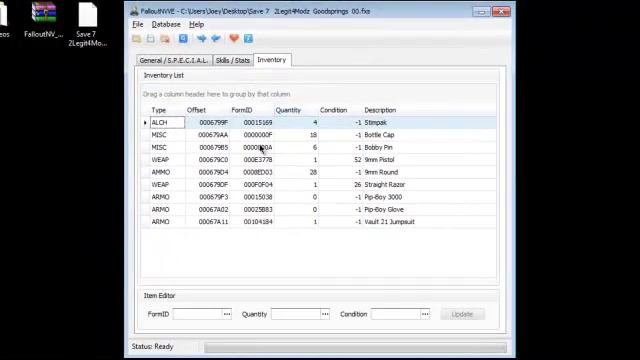Switch to Skills / Stats tab

coord(233,60)
